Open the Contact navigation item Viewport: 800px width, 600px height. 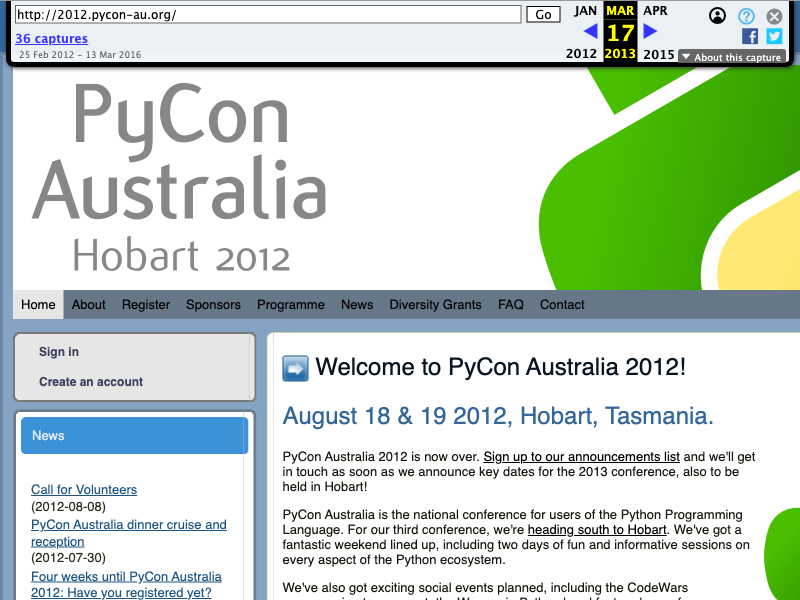(x=562, y=305)
